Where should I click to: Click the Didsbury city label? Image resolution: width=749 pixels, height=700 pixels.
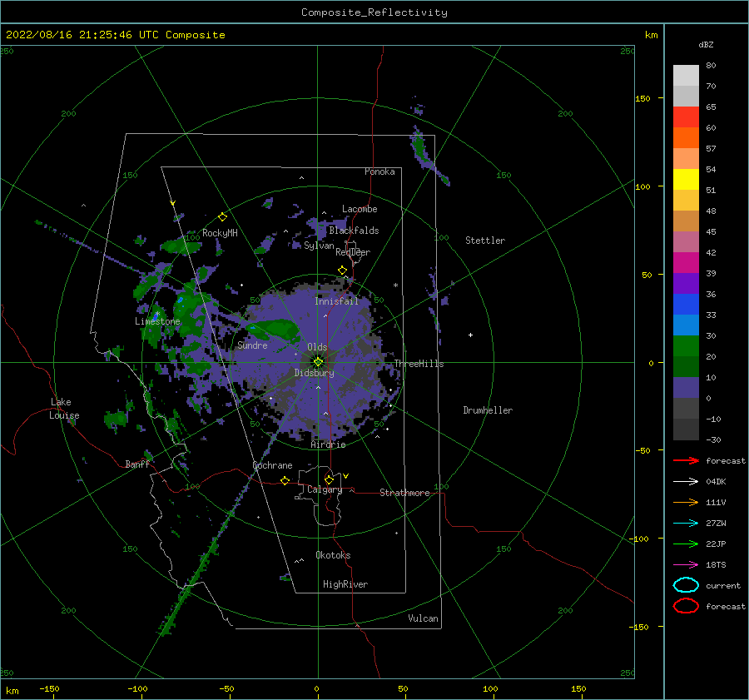coord(315,373)
